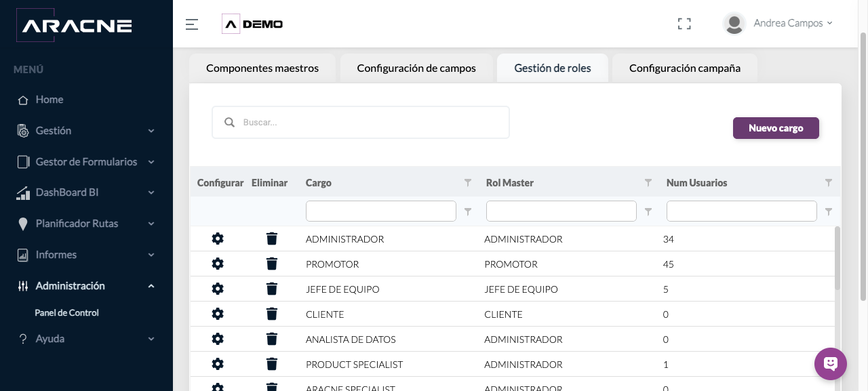This screenshot has width=868, height=391.
Task: Click the user count 34 cell
Action: tap(669, 239)
